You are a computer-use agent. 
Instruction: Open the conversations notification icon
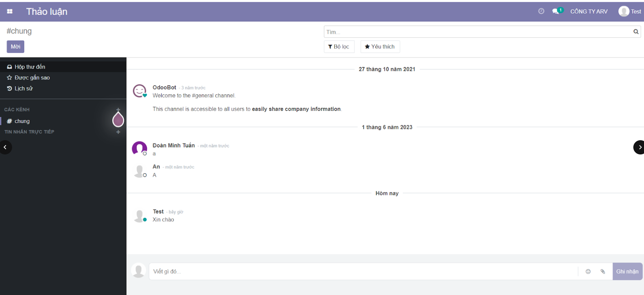coord(556,11)
